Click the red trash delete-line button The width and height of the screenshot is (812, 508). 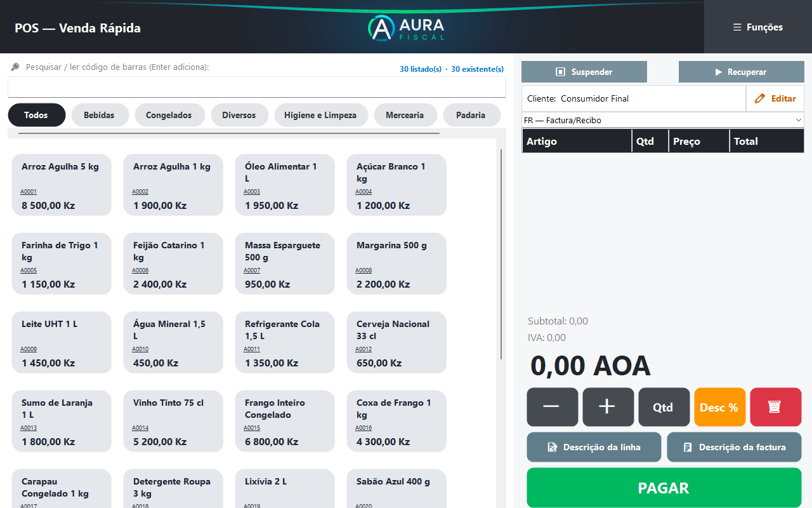[775, 407]
